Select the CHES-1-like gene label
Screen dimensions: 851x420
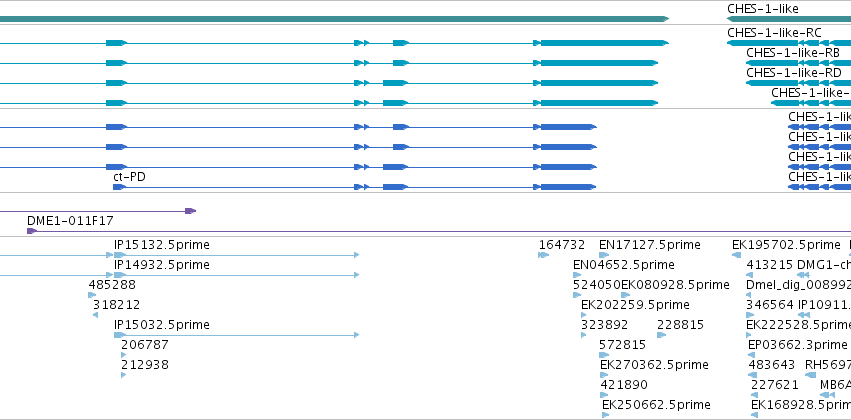(x=763, y=9)
